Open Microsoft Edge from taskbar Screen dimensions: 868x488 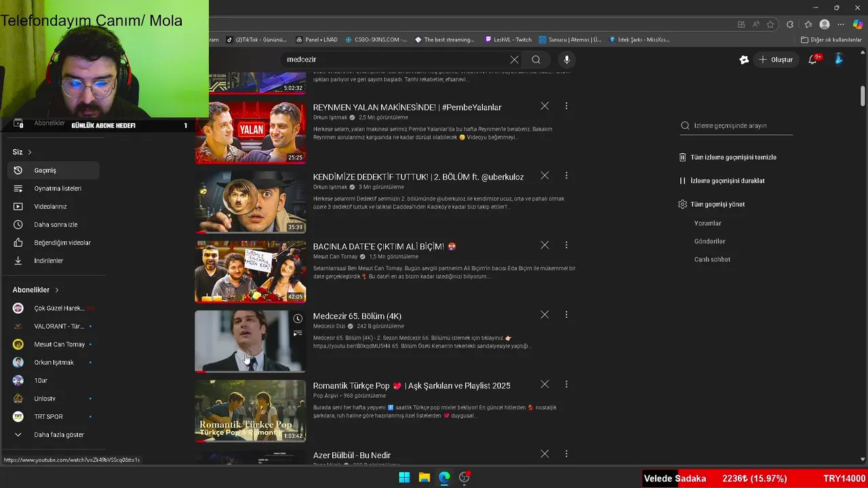point(444,477)
